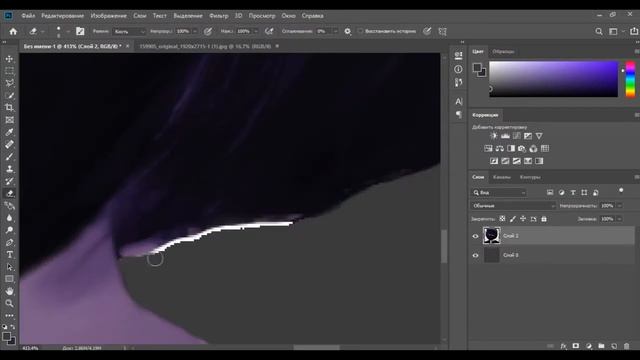The width and height of the screenshot is (640, 360).
Task: Toggle lock image pixels brush icon
Action: (x=513, y=219)
